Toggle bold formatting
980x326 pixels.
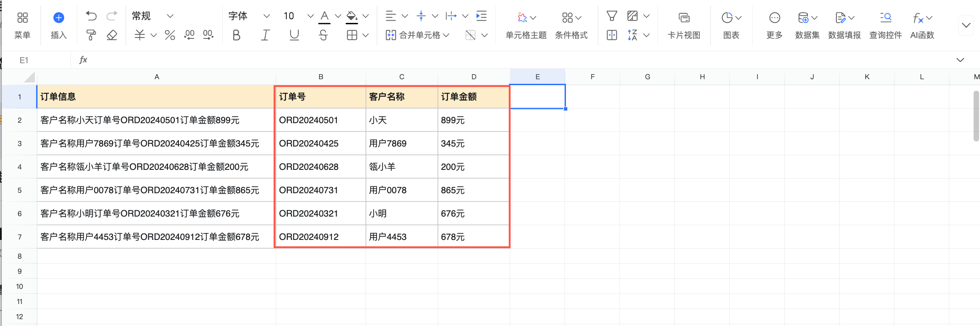[x=236, y=35]
